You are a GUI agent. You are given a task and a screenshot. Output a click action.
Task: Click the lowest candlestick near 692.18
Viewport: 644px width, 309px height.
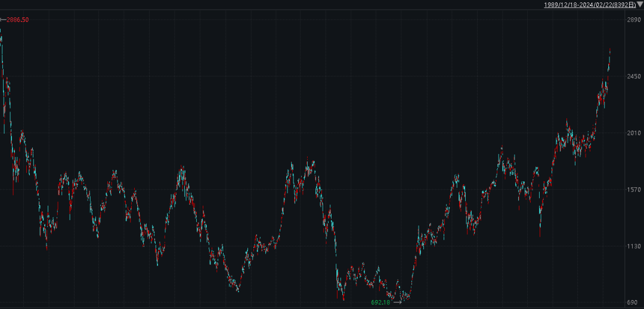pos(401,298)
